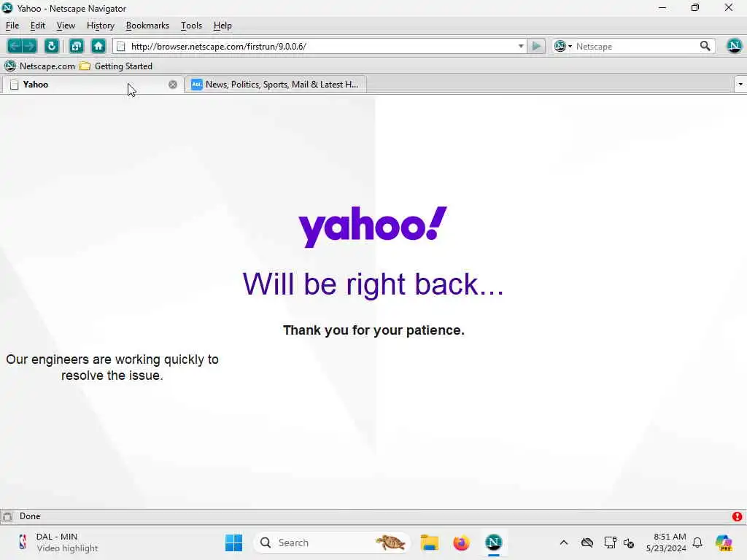This screenshot has width=747, height=560.
Task: Show hidden system tray icons chevron
Action: tap(564, 542)
